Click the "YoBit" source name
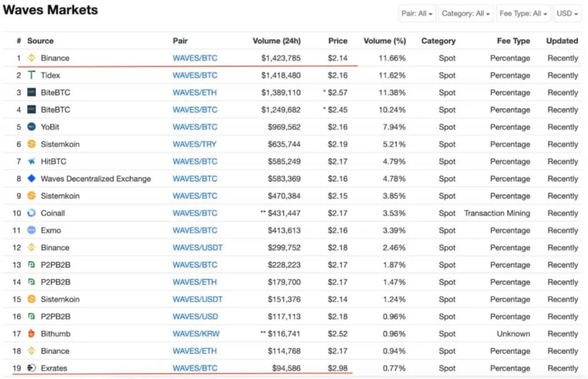The height and width of the screenshot is (379, 588). tap(51, 127)
